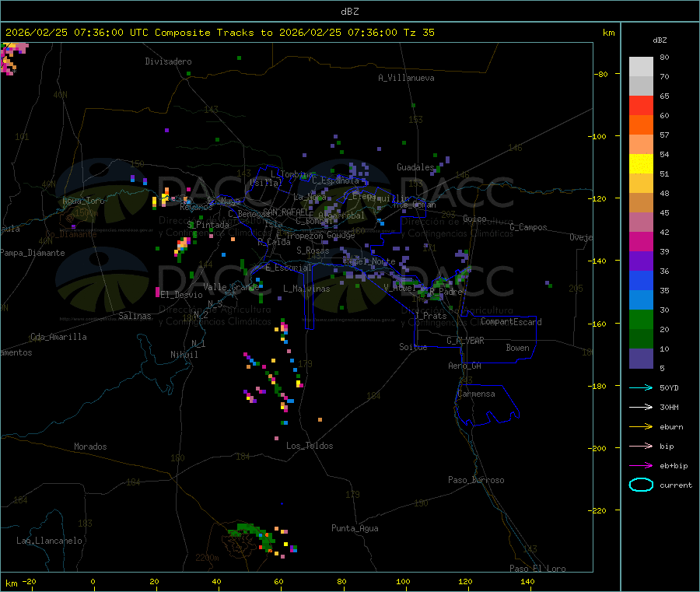Click the 'J_Prats' map label
This screenshot has width=700, height=592.
click(x=431, y=316)
